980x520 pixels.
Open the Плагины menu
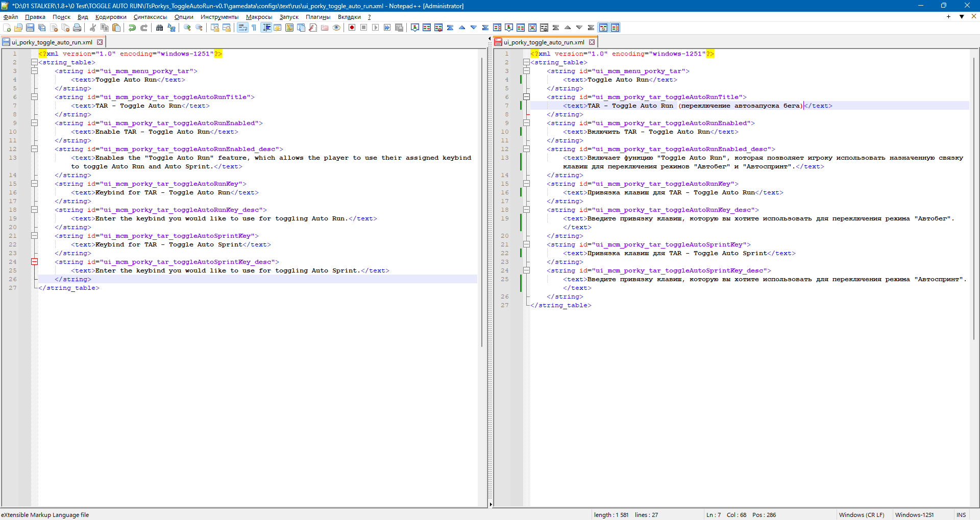[317, 17]
